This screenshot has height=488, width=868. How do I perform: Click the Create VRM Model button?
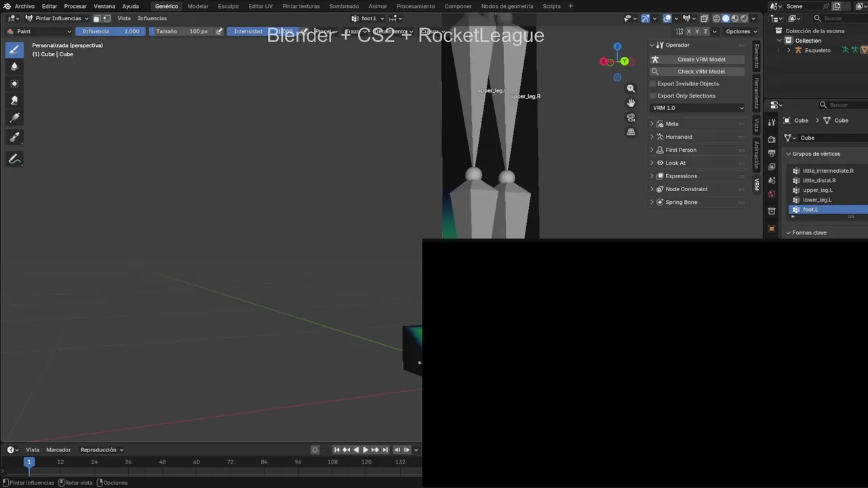[x=698, y=59]
